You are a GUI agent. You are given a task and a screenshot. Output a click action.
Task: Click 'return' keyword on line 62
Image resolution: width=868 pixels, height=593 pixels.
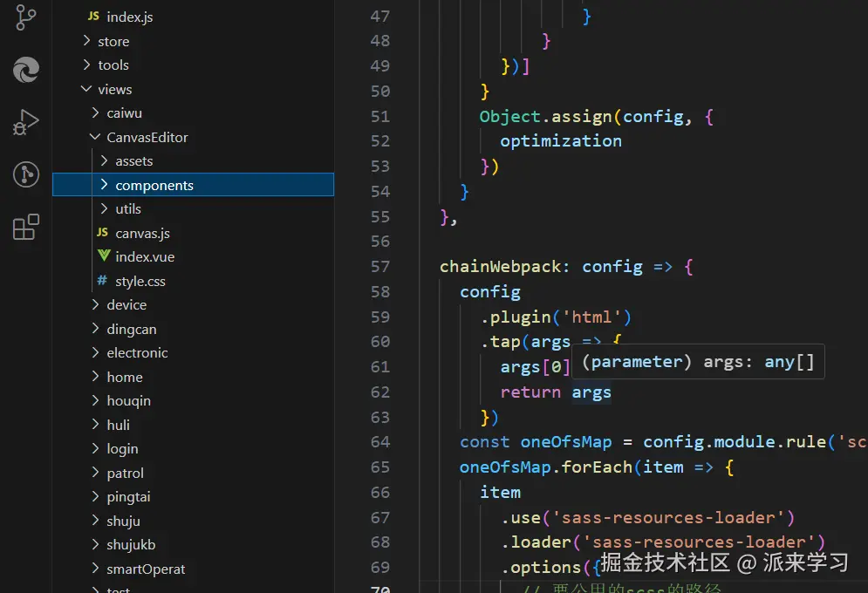tap(530, 392)
